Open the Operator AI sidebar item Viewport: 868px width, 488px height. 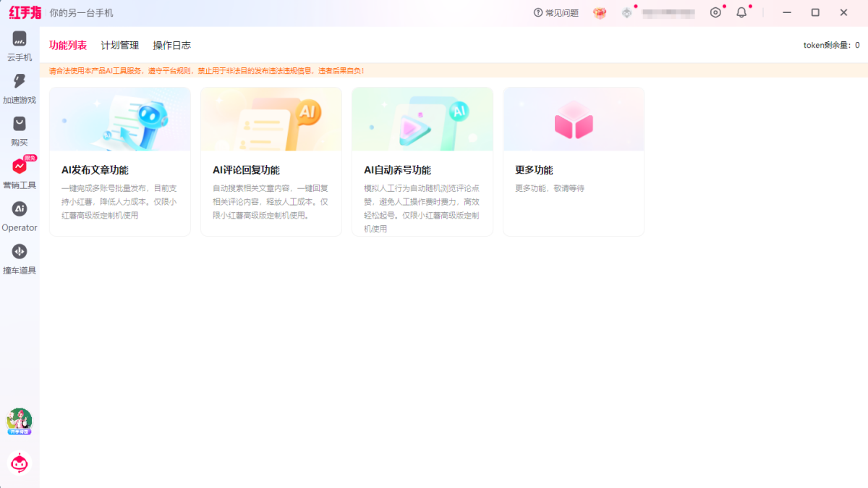pos(20,216)
